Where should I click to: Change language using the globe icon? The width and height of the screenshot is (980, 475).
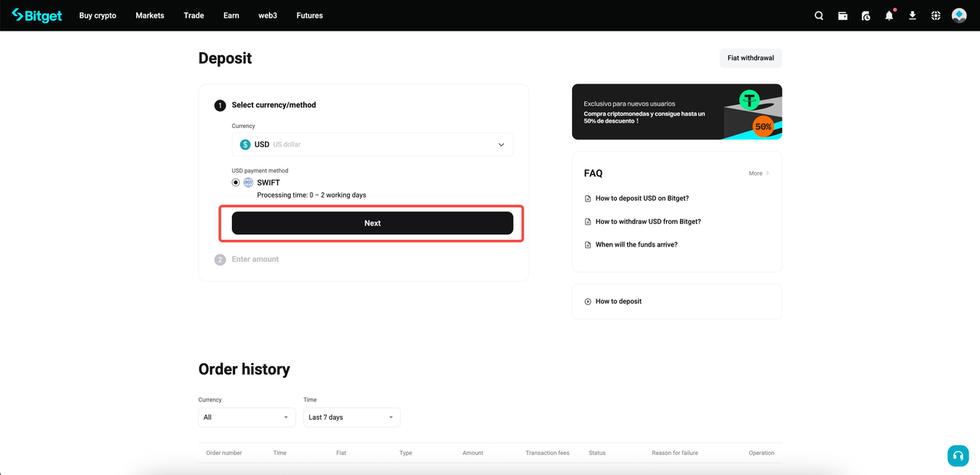(935, 15)
